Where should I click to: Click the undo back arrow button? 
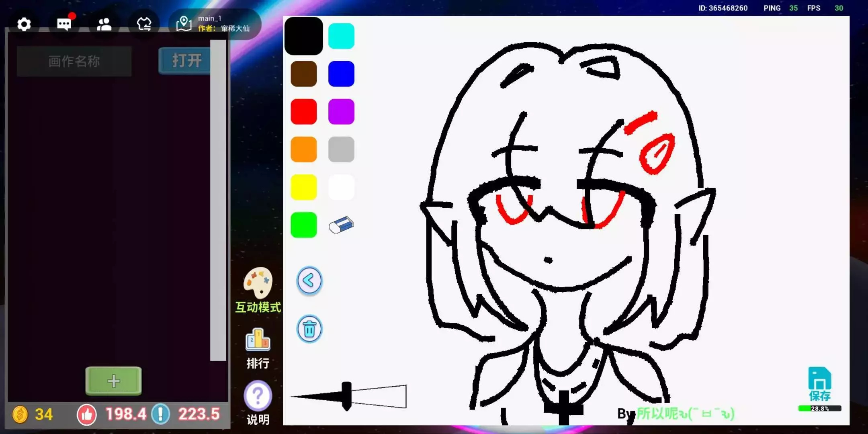coord(309,280)
